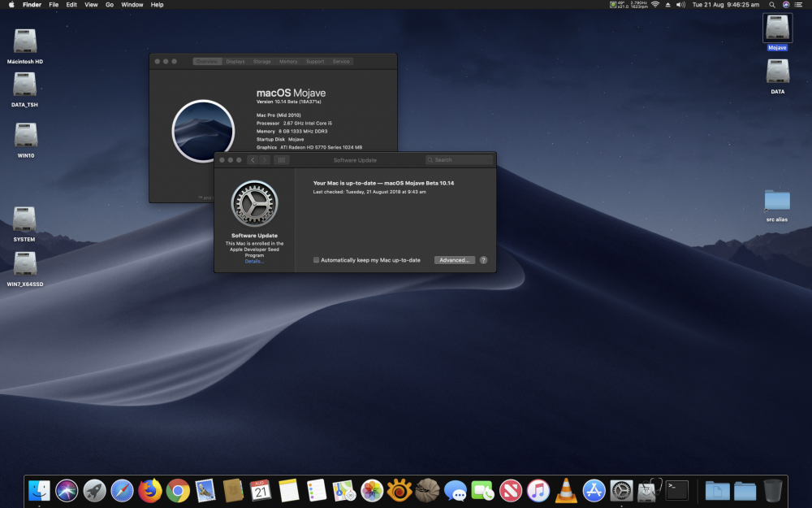Launch Reminders from the Dock
This screenshot has width=812, height=508.
click(317, 490)
